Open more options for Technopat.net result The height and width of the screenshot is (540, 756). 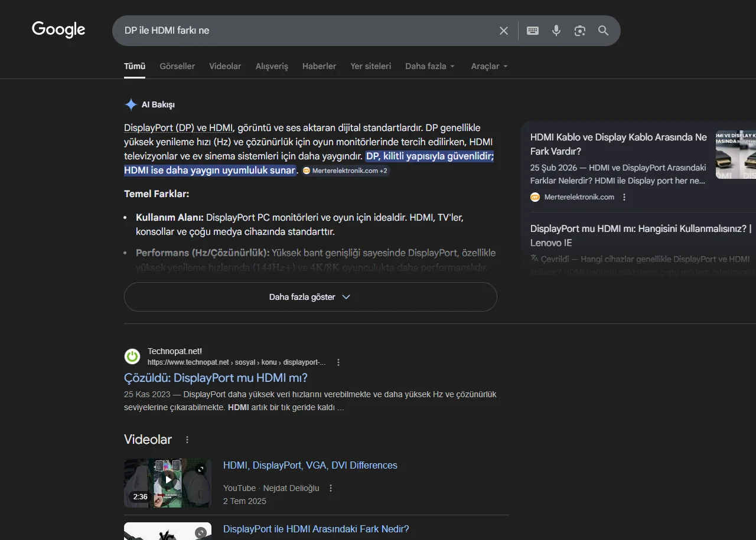[x=338, y=362]
